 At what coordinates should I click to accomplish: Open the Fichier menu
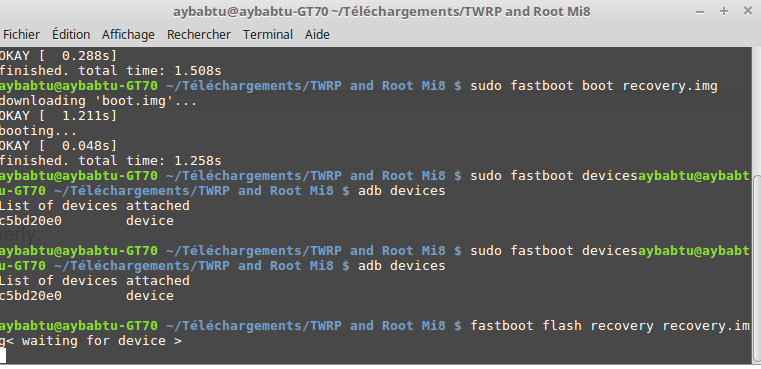click(21, 35)
